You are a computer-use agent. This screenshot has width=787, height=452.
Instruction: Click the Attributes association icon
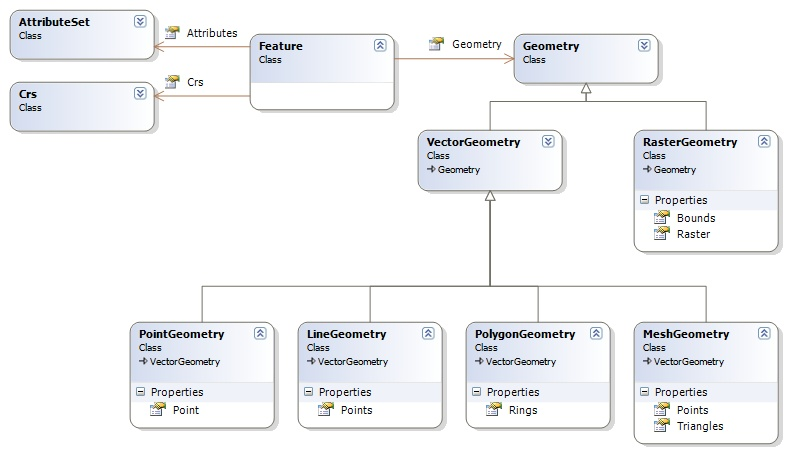click(172, 33)
